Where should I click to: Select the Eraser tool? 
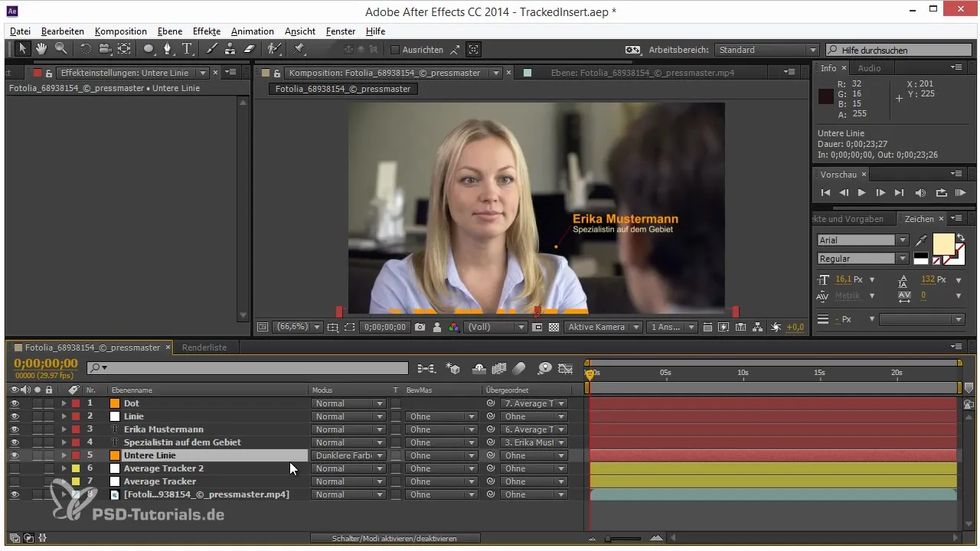249,49
